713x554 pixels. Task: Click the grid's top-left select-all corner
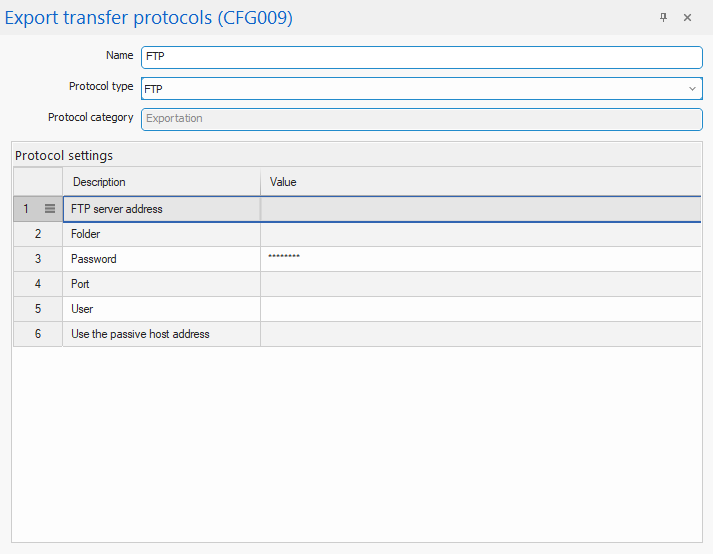pyautogui.click(x=38, y=182)
